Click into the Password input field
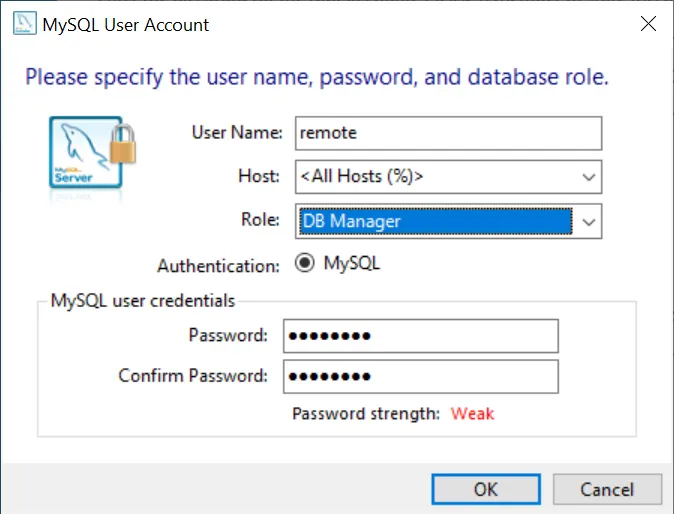Viewport: 674px width, 514px height. coord(420,336)
